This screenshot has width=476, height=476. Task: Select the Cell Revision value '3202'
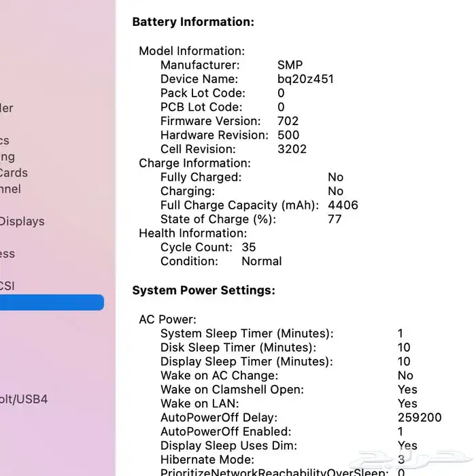tap(292, 149)
